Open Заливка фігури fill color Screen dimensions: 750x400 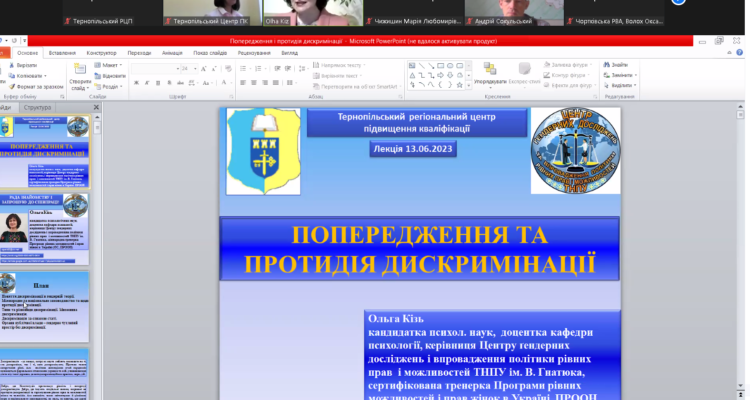tap(567, 65)
